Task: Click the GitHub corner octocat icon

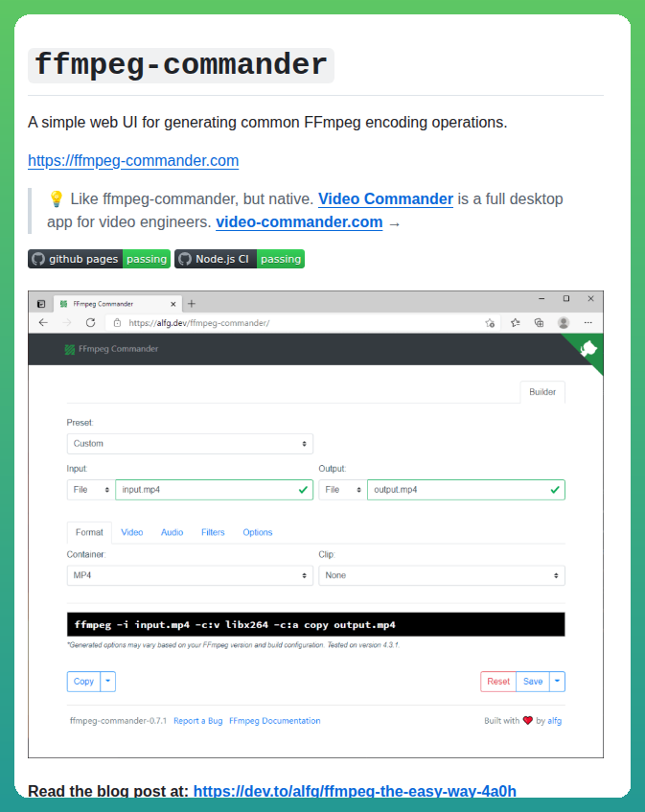Action: [x=588, y=349]
